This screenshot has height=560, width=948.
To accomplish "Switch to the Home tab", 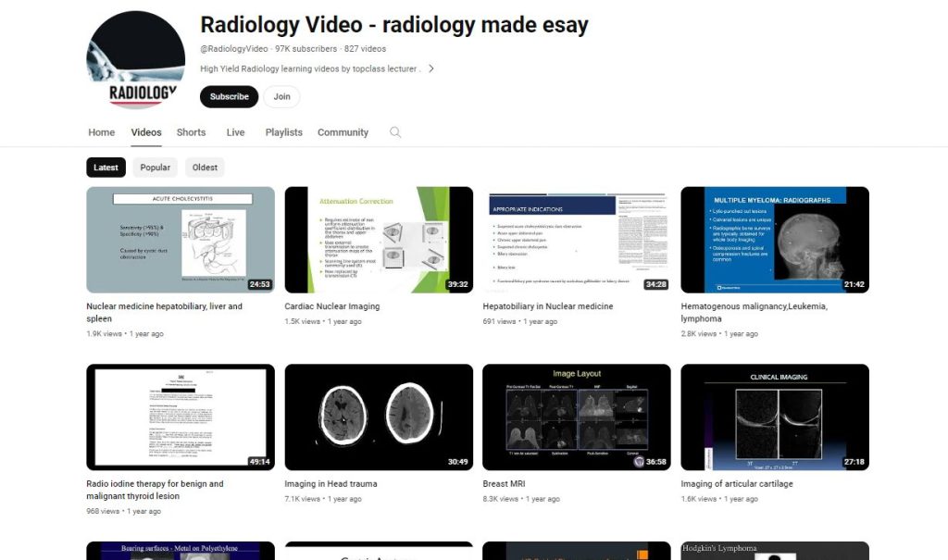I will pyautogui.click(x=102, y=132).
